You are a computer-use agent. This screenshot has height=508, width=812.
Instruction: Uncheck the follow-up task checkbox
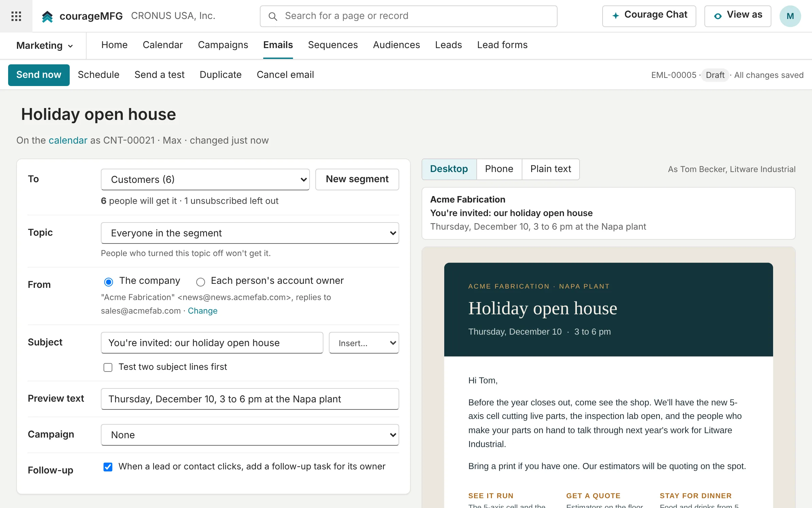(108, 467)
